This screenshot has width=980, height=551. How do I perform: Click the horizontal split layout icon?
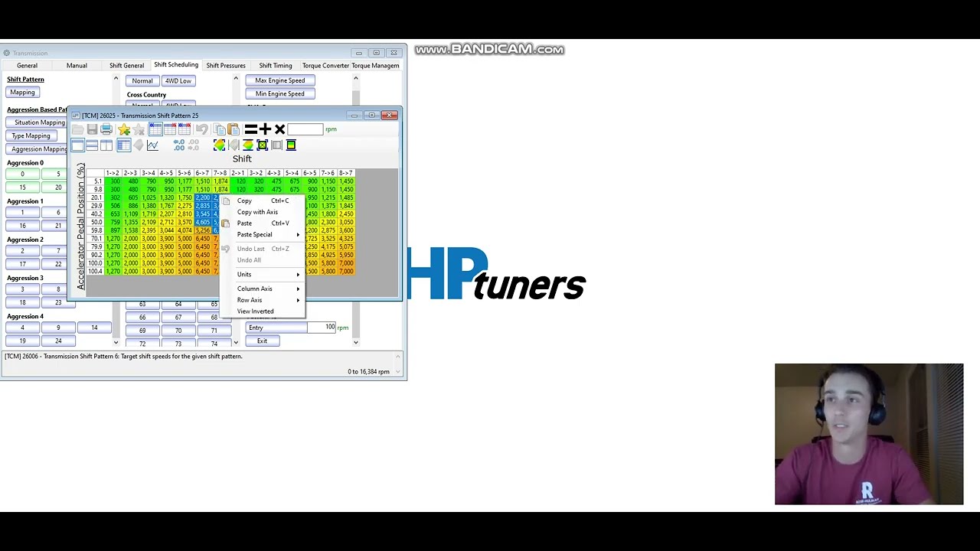click(92, 145)
